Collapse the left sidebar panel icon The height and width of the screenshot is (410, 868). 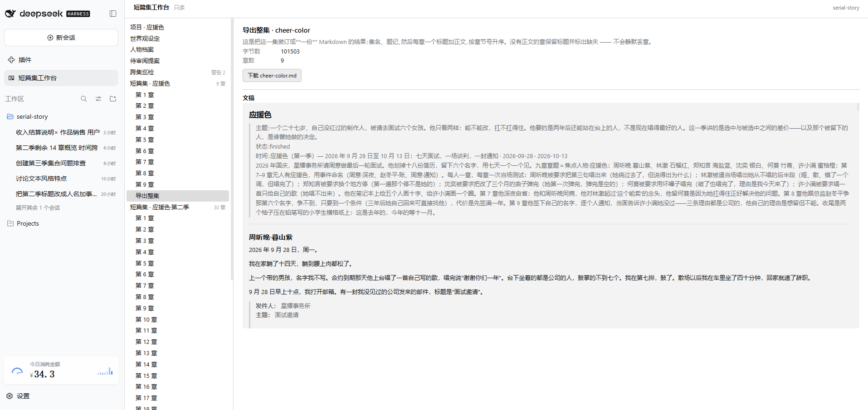point(113,14)
